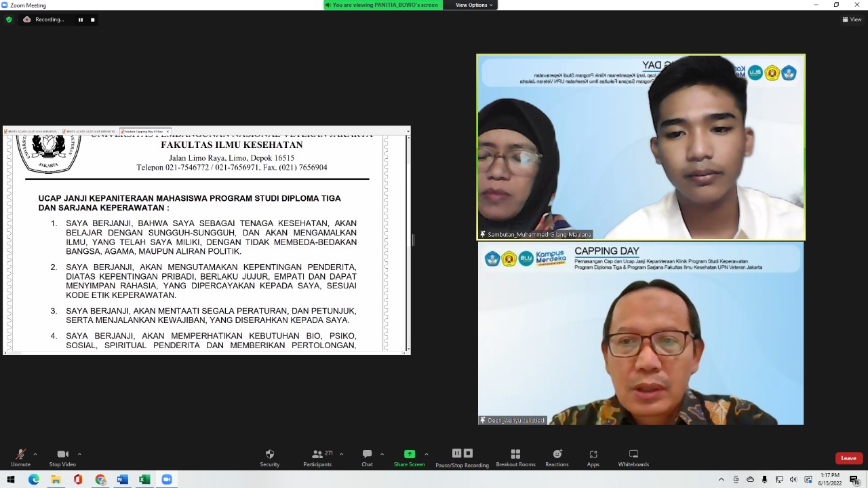Open the View layout menu
Screen dimensions: 868x488
point(852,20)
